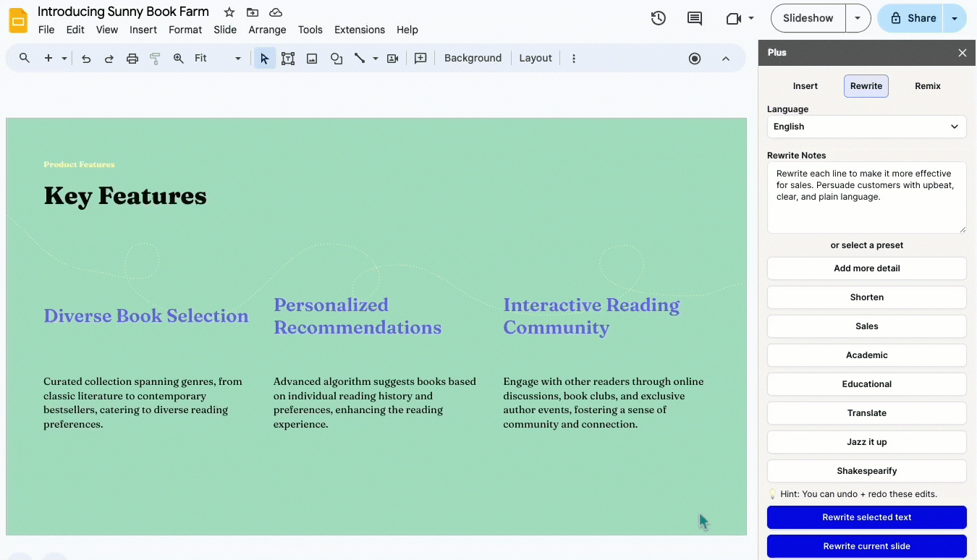Choose the Shakespearify preset
The width and height of the screenshot is (977, 560).
pyautogui.click(x=867, y=471)
